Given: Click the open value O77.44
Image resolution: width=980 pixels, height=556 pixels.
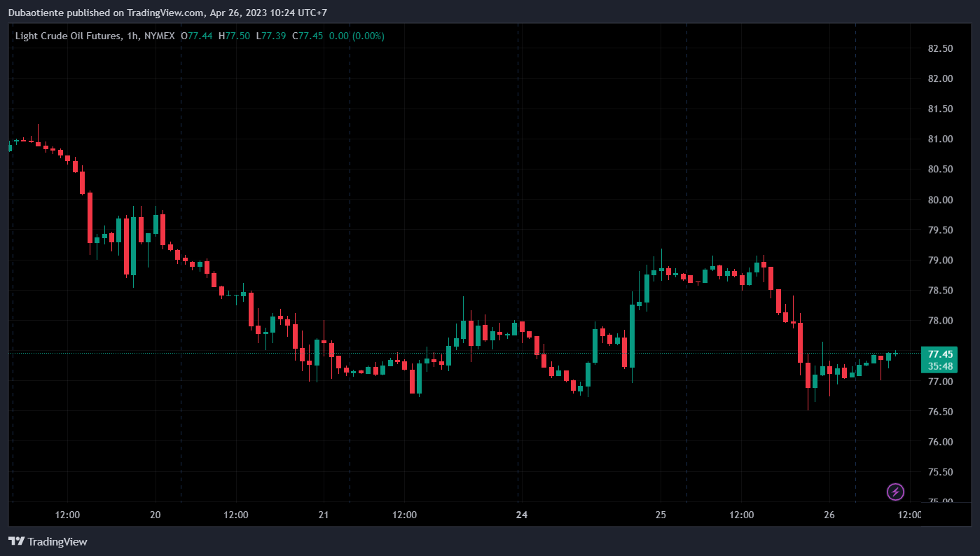Looking at the screenshot, I should (197, 36).
